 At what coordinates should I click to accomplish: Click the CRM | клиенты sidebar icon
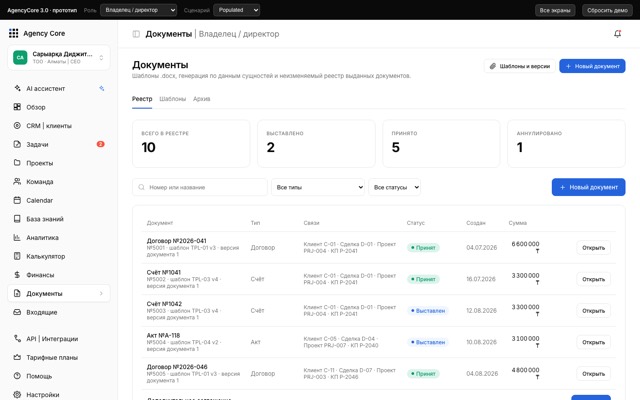click(17, 126)
